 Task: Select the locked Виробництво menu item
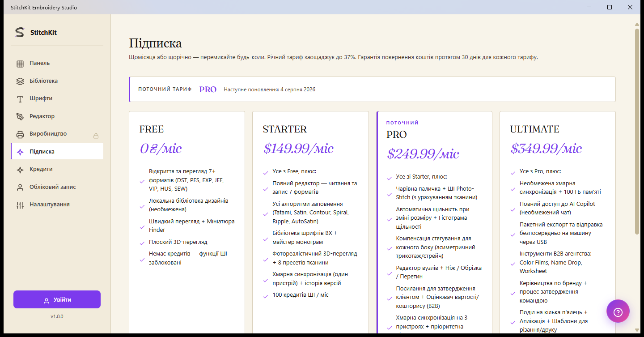[57, 134]
